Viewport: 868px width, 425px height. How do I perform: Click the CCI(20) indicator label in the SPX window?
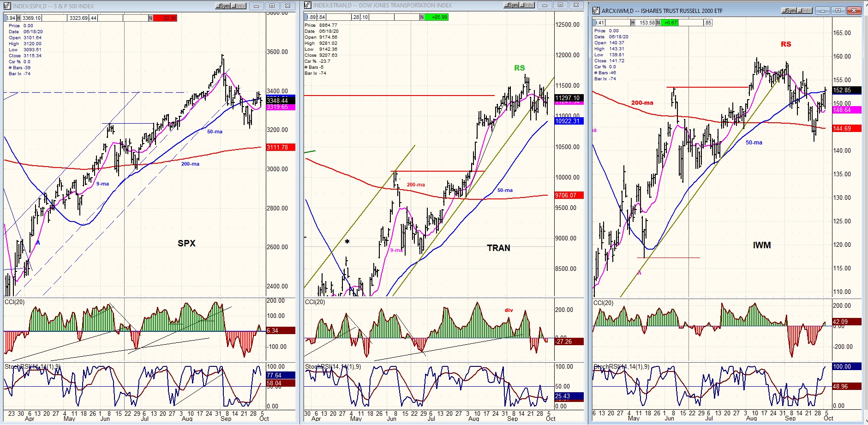(x=14, y=302)
